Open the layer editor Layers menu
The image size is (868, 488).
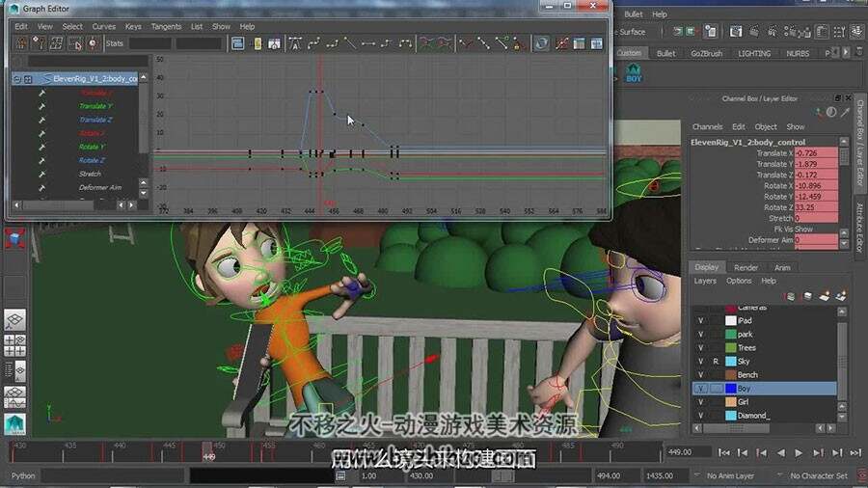point(705,281)
